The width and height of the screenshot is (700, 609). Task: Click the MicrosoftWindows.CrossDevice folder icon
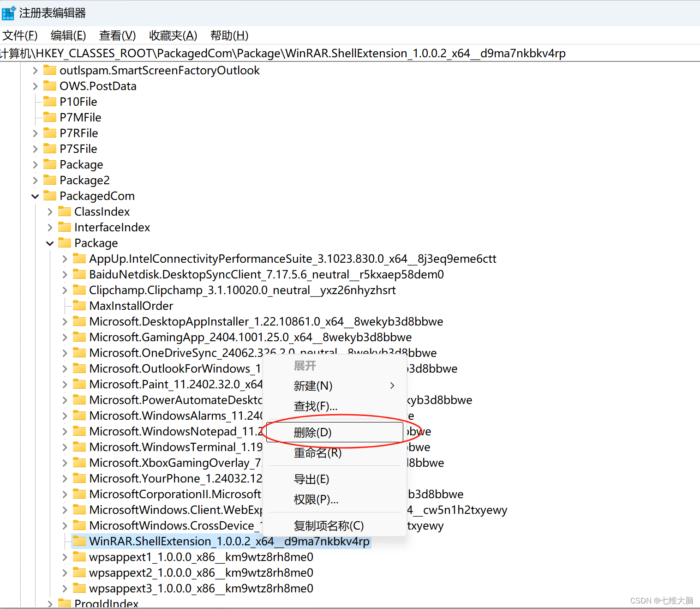(79, 525)
